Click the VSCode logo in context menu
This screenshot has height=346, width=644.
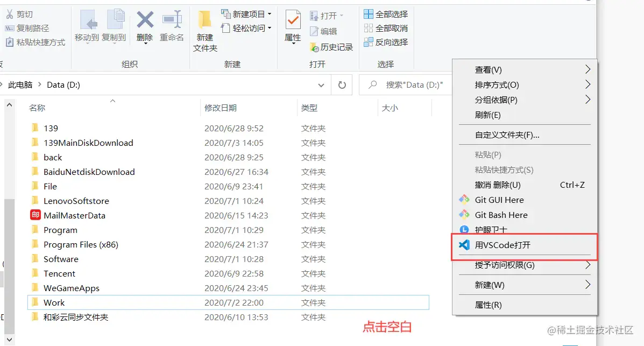point(464,245)
